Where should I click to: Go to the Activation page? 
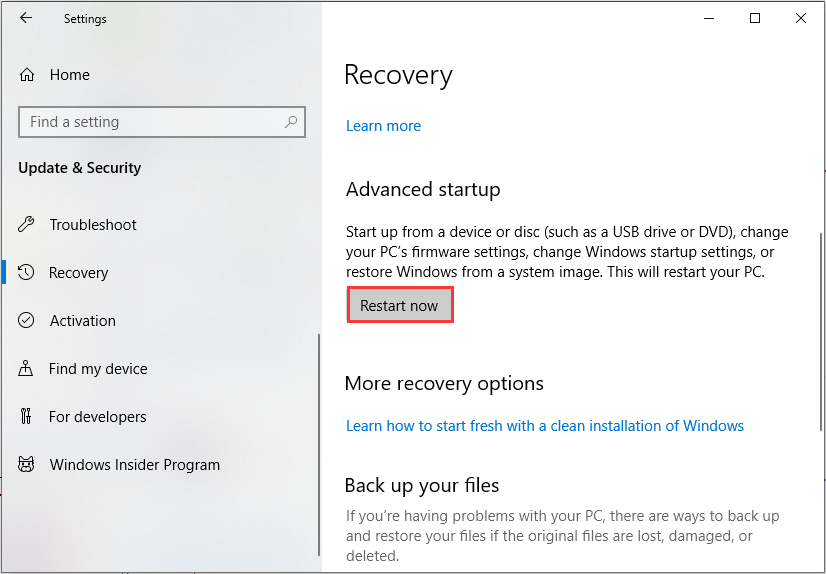tap(83, 321)
